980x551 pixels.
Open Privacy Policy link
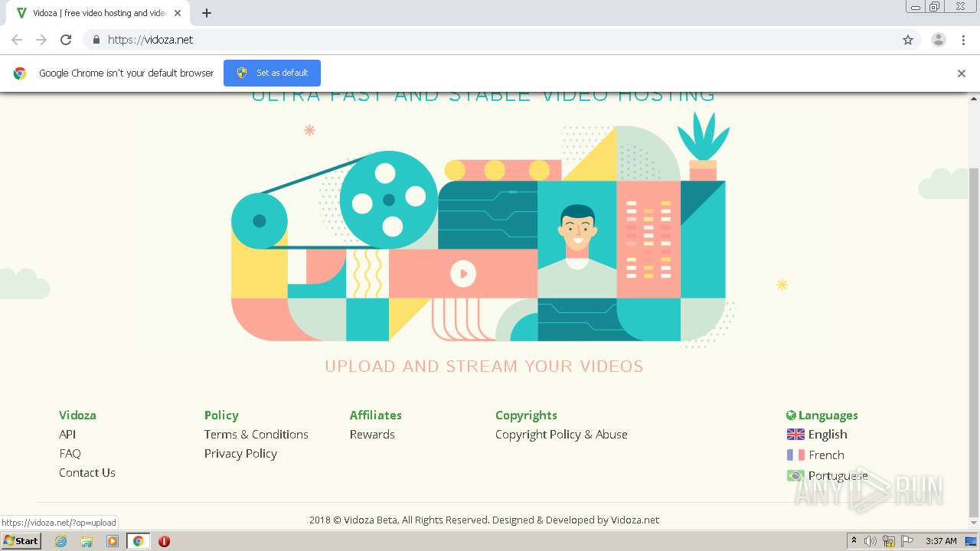click(240, 453)
